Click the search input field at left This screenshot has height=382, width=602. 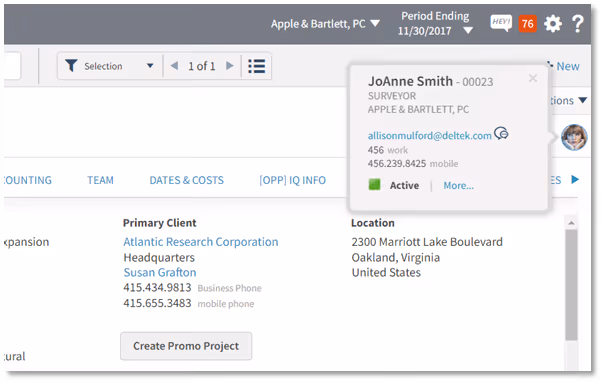pos(12,66)
